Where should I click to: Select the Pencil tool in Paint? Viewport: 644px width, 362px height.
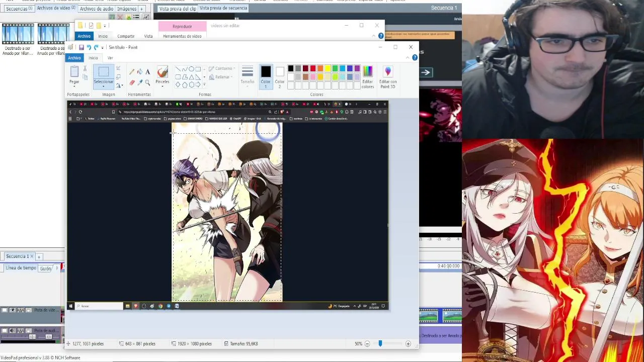point(132,72)
